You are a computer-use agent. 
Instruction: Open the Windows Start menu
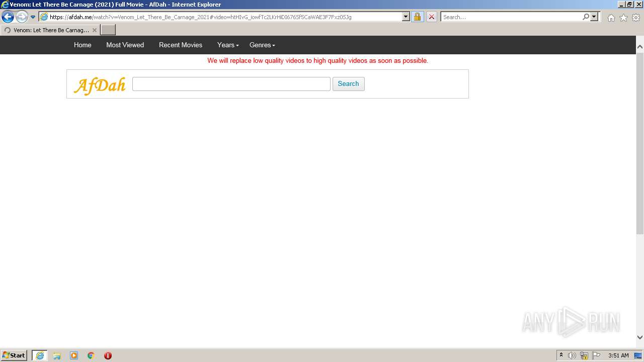pyautogui.click(x=14, y=355)
